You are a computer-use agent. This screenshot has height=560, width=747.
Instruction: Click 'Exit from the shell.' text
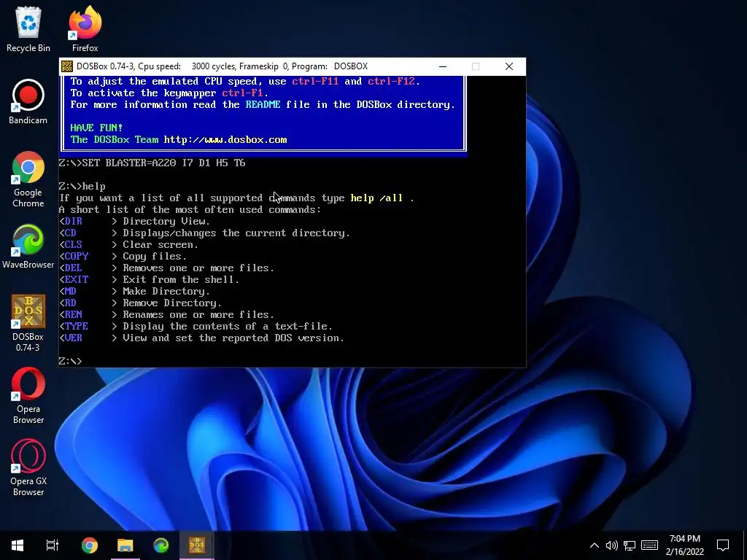click(181, 279)
